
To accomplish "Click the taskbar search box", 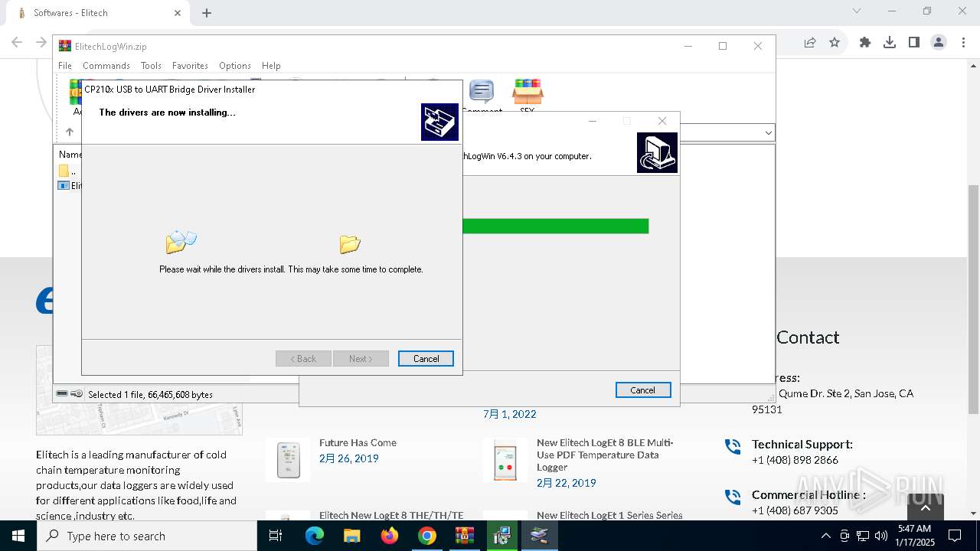I will (x=147, y=536).
